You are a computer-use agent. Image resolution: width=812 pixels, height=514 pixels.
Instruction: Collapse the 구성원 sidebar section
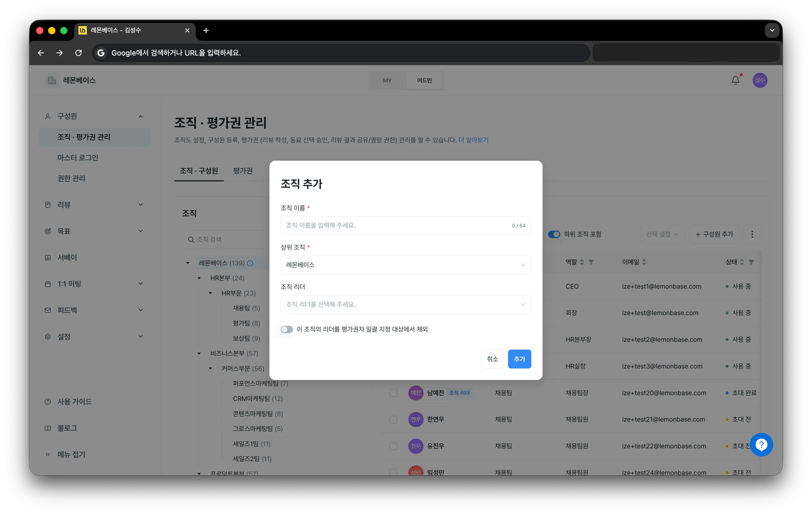[x=141, y=116]
